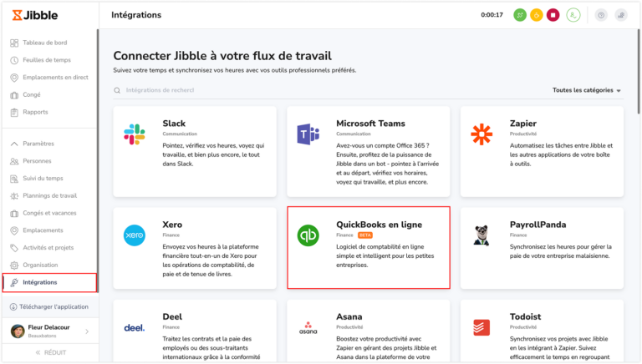Click the green user status icon
The image size is (642, 364).
(x=573, y=15)
